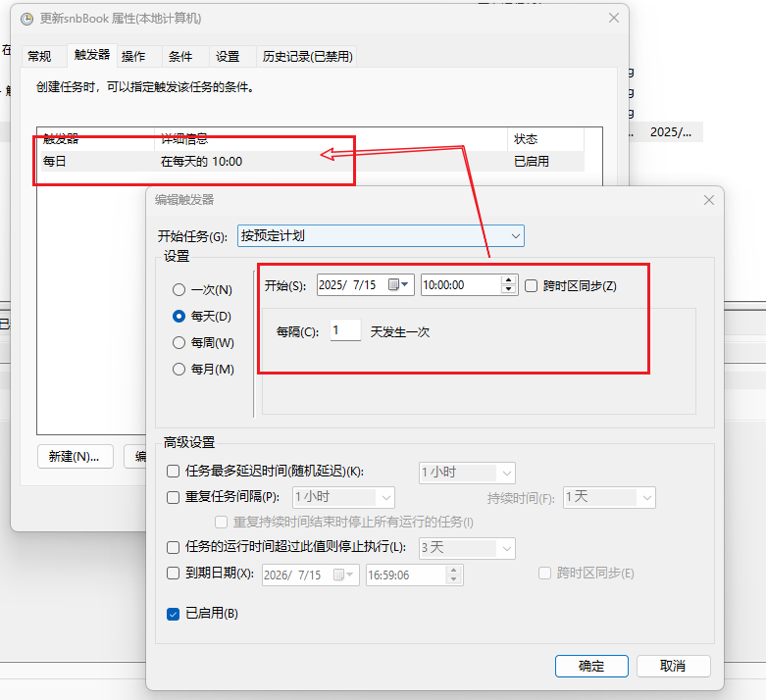Check 重复任务间隔(P) option

[x=174, y=497]
